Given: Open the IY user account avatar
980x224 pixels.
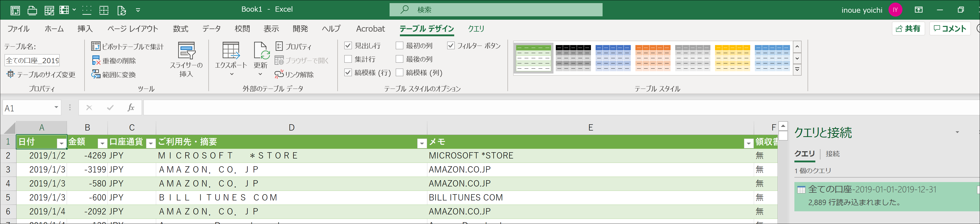Looking at the screenshot, I should [895, 10].
